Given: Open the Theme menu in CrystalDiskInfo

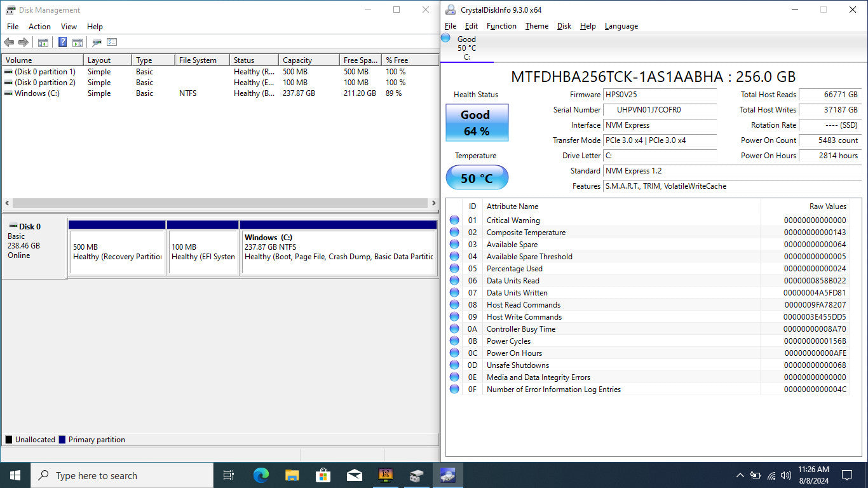Looking at the screenshot, I should point(536,26).
